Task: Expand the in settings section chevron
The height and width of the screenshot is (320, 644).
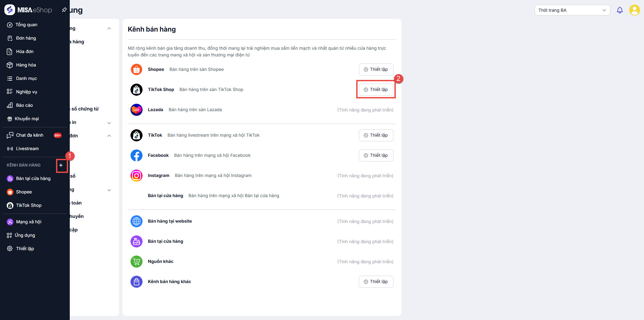Action: click(109, 123)
